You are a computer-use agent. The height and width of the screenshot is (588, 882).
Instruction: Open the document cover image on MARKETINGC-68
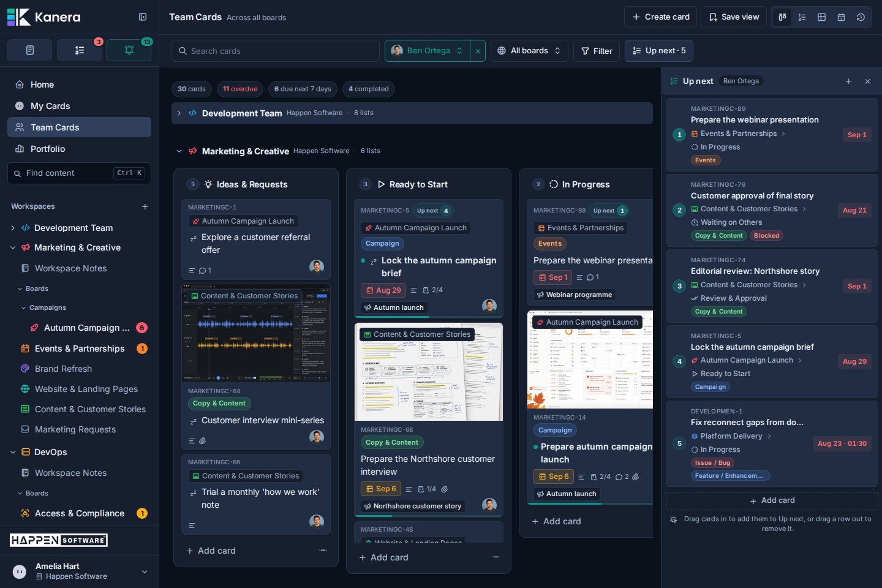(x=429, y=372)
